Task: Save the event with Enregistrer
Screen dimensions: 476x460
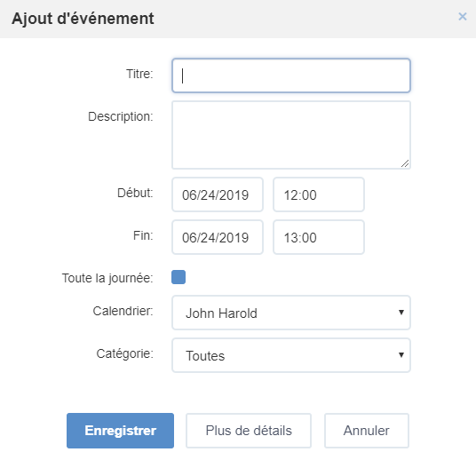Action: tap(120, 431)
